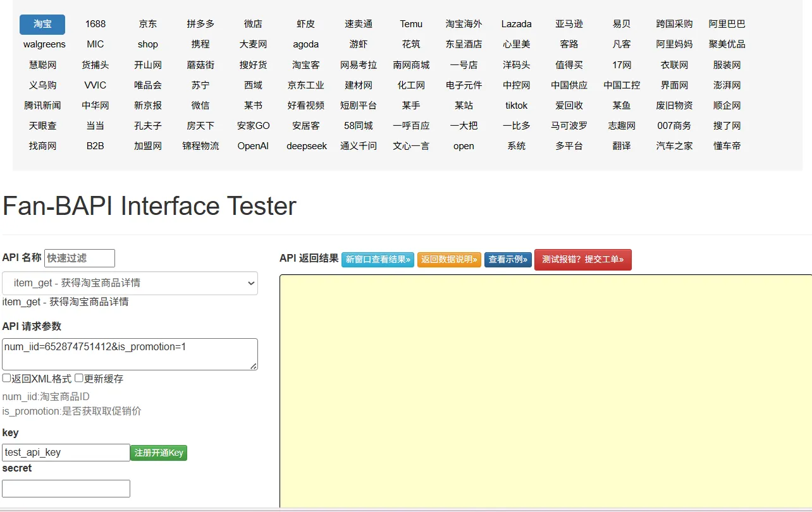Visit the 亚马逊 link
Viewport: 812px width, 512px height.
tap(569, 23)
